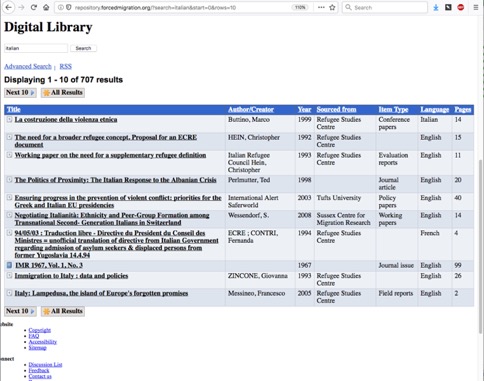Open Italy: Lampedusa forgotten promises
Image resolution: width=484 pixels, height=381 pixels.
[101, 293]
